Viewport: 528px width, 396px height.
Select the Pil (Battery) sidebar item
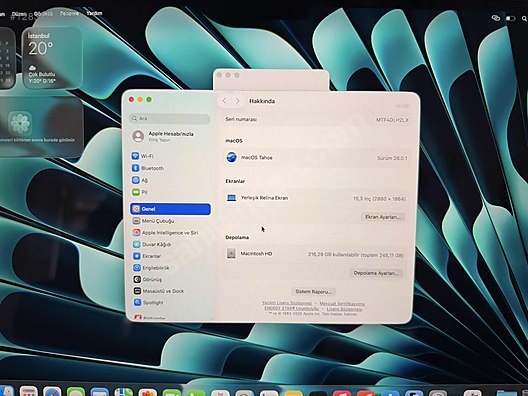[x=170, y=192]
